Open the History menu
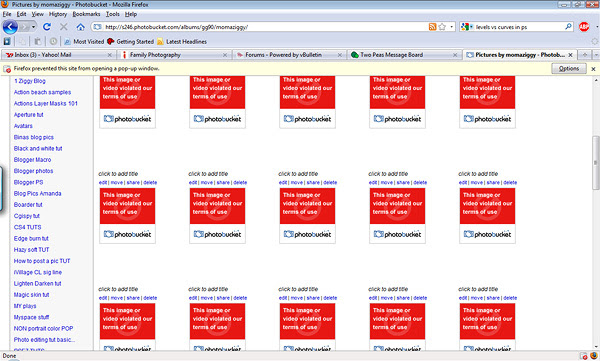 (x=58, y=14)
